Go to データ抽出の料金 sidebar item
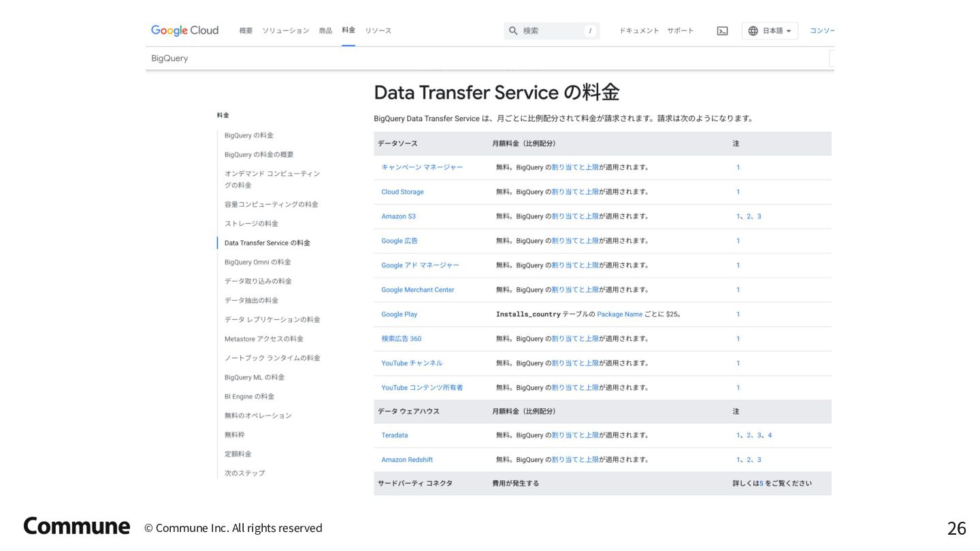 (251, 300)
